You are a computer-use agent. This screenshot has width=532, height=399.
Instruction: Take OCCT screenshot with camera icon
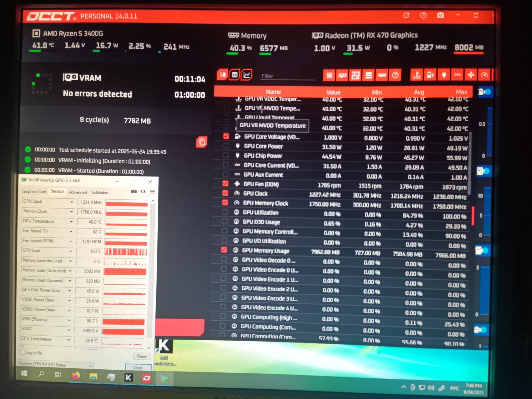click(440, 15)
